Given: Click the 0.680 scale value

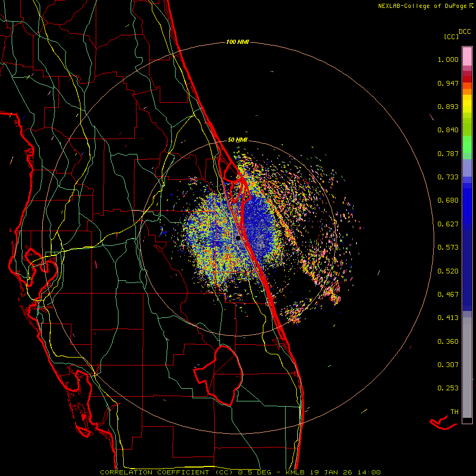Looking at the screenshot, I should (448, 200).
